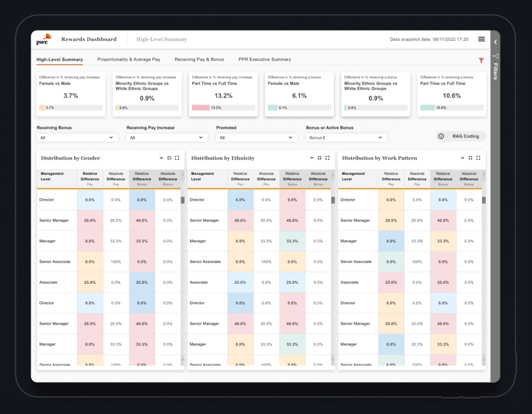Click the red filter funnel icon

481,60
